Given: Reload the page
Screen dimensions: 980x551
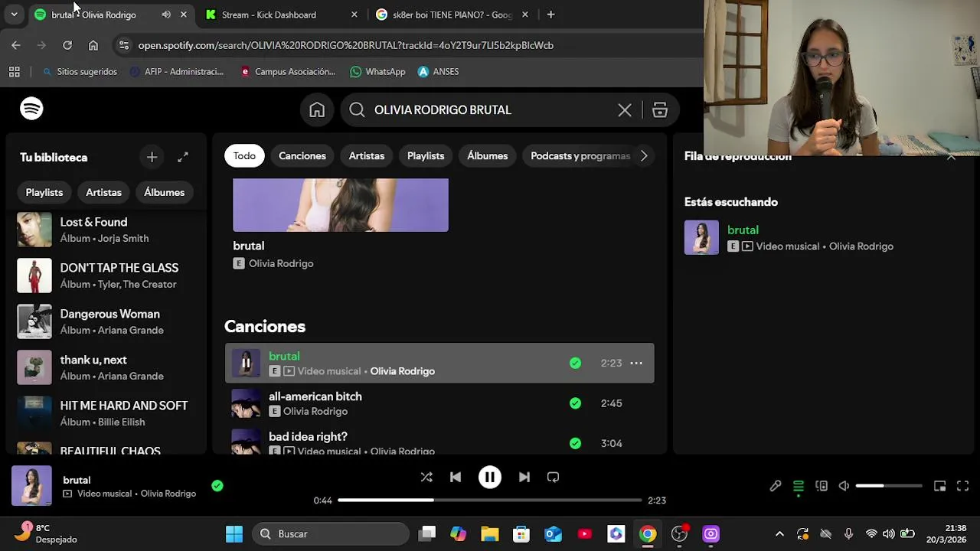Looking at the screenshot, I should [67, 45].
